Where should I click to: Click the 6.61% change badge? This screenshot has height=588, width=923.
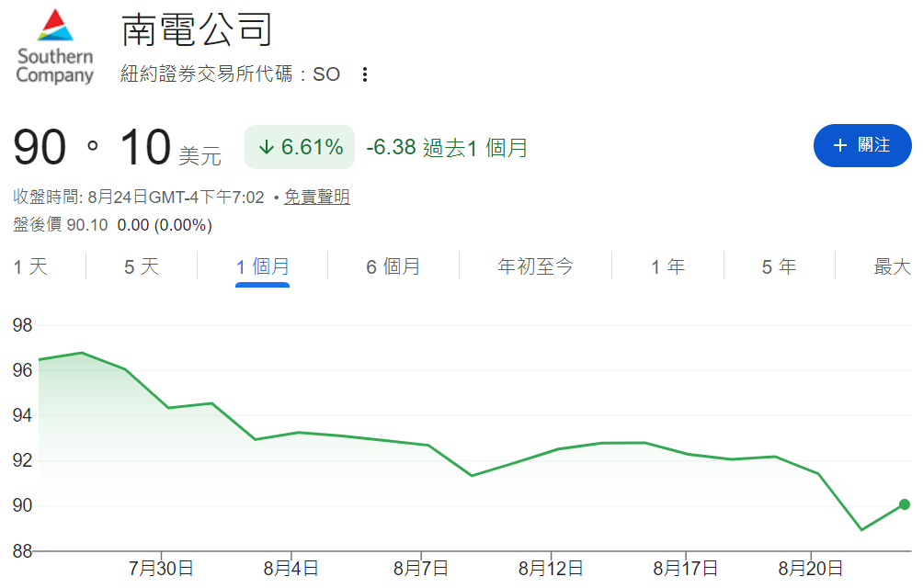[300, 147]
